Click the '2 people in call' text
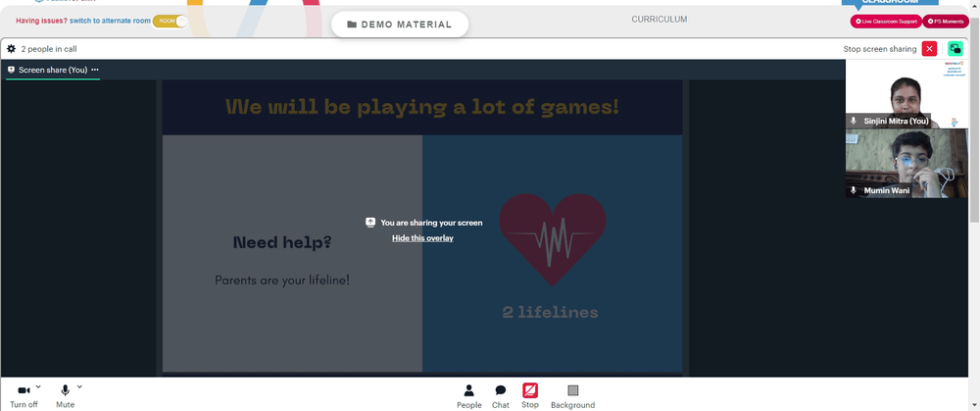 pyautogui.click(x=49, y=49)
